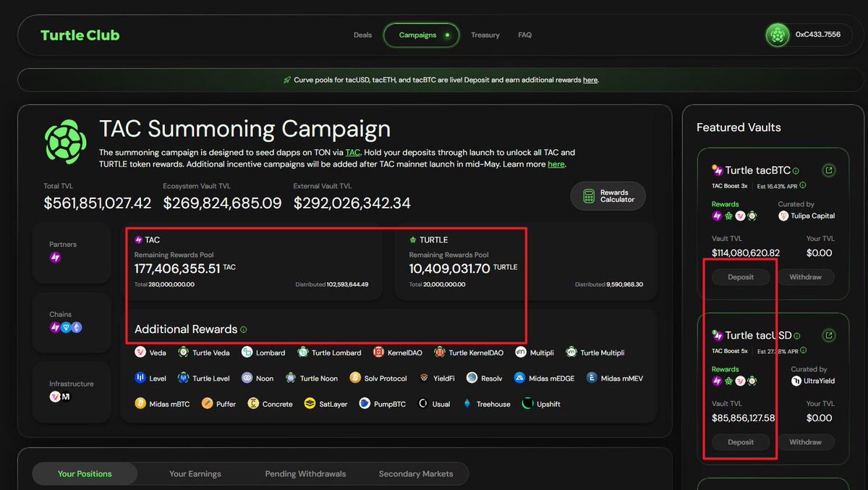
Task: Click the M icon under Infrastructure
Action: [66, 397]
